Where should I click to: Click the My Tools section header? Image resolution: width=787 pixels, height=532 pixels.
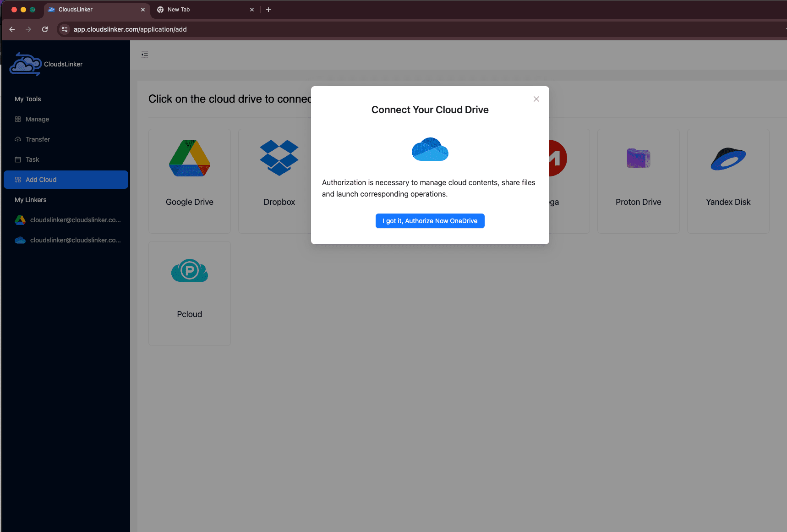point(28,99)
